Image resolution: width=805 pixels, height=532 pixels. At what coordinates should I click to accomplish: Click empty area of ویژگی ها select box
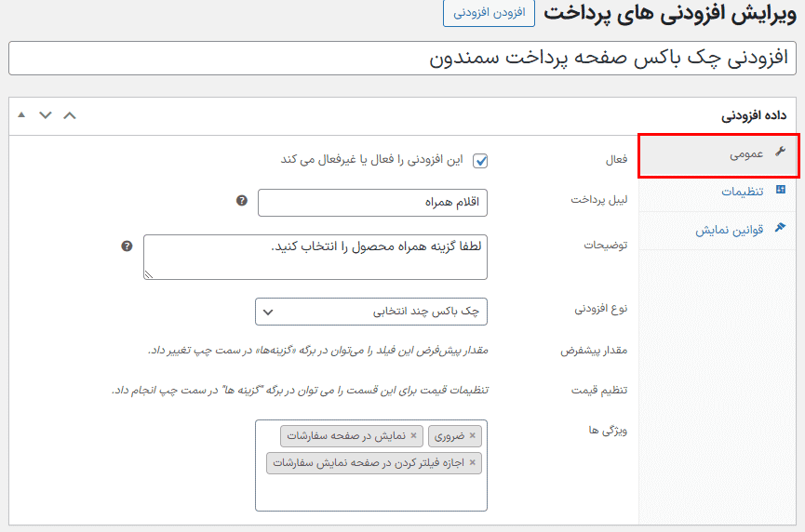coord(371,493)
